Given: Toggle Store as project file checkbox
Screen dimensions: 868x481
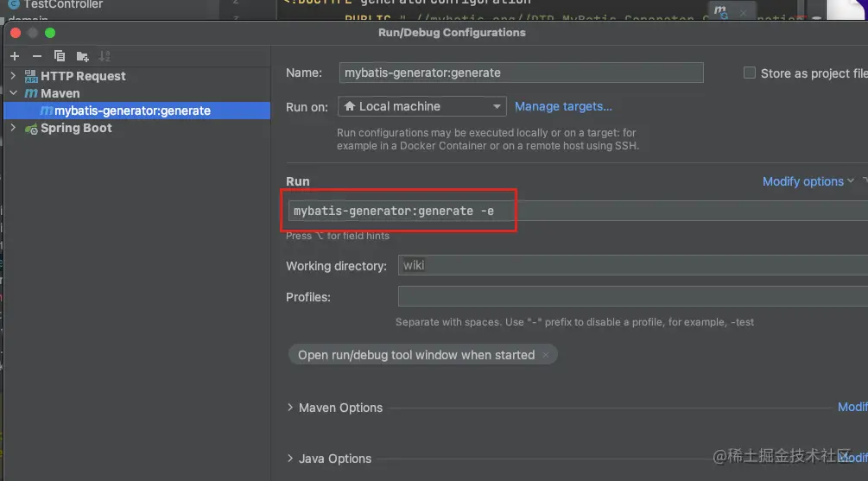Looking at the screenshot, I should click(749, 73).
